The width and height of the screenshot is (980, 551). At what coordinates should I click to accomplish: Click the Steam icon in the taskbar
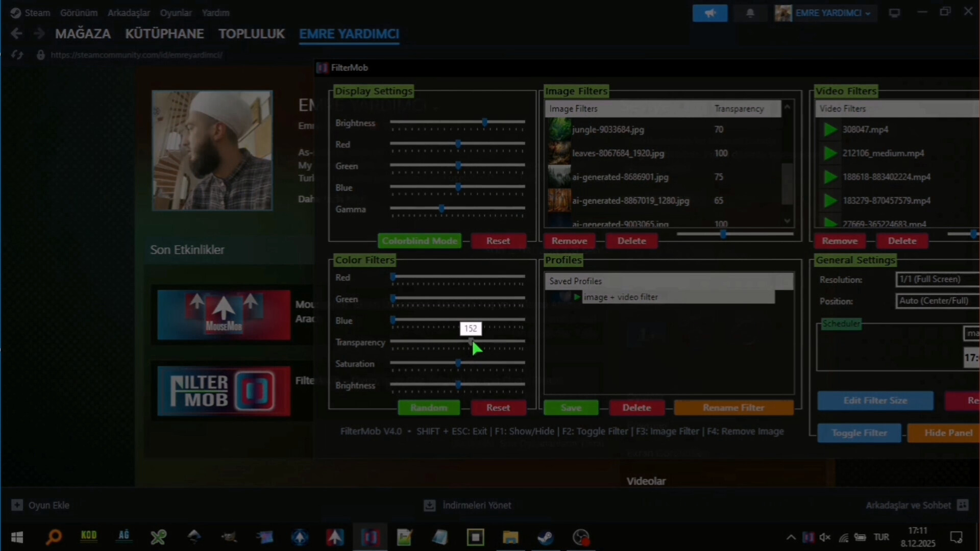545,537
